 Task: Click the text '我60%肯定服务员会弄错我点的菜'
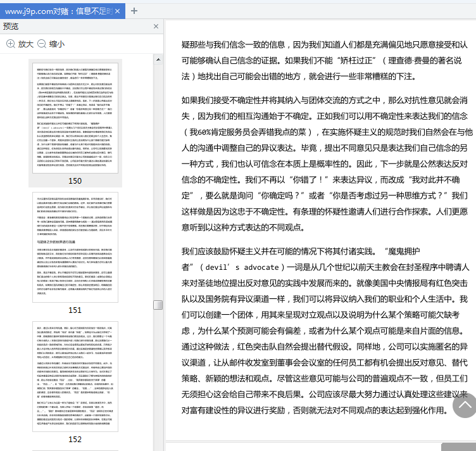point(247,132)
